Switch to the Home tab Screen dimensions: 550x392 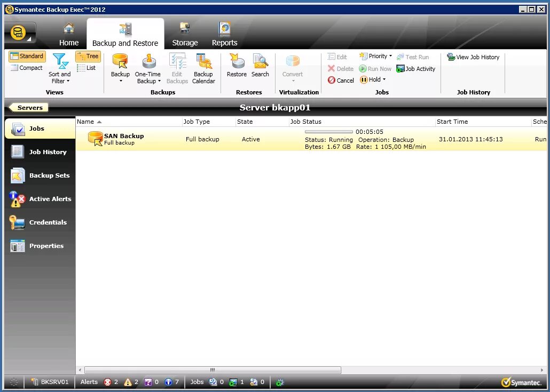pyautogui.click(x=69, y=35)
